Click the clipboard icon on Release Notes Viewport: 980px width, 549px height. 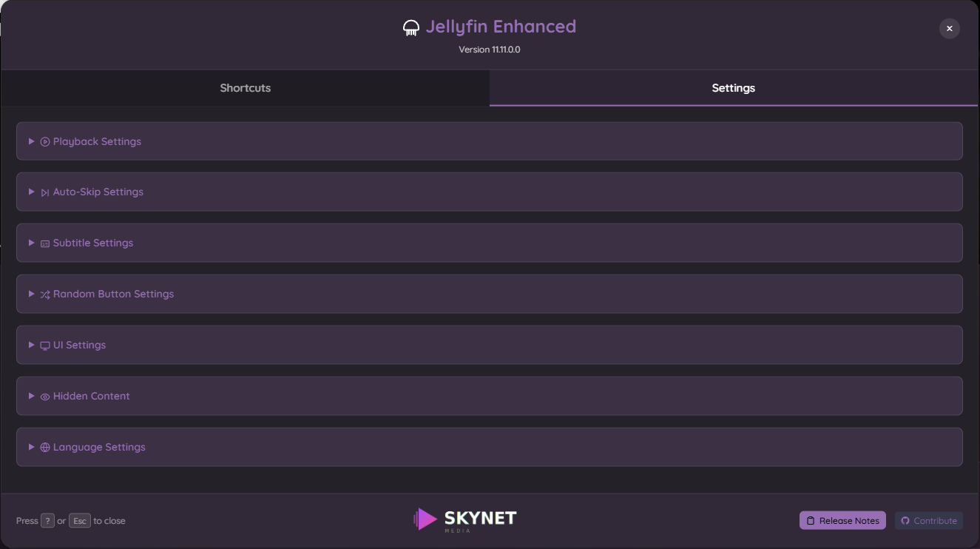(811, 521)
